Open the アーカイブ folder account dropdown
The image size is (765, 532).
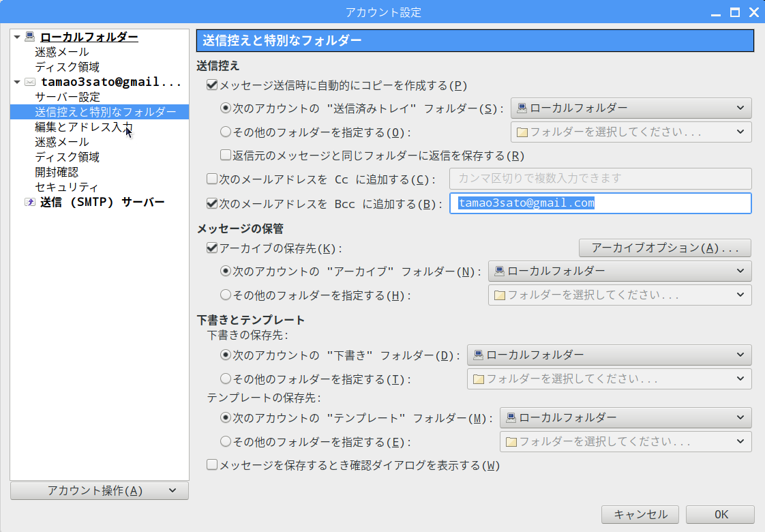(x=620, y=271)
